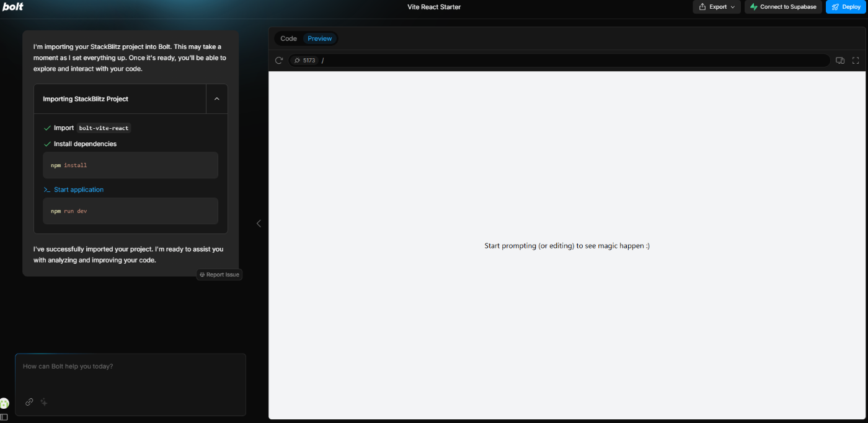Open the user avatar menu
Image resolution: width=868 pixels, height=423 pixels.
tap(4, 403)
